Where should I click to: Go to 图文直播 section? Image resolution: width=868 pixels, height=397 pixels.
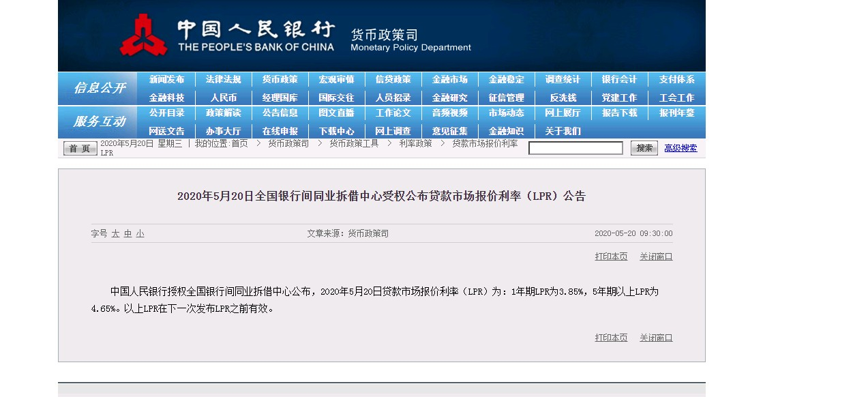(x=336, y=113)
